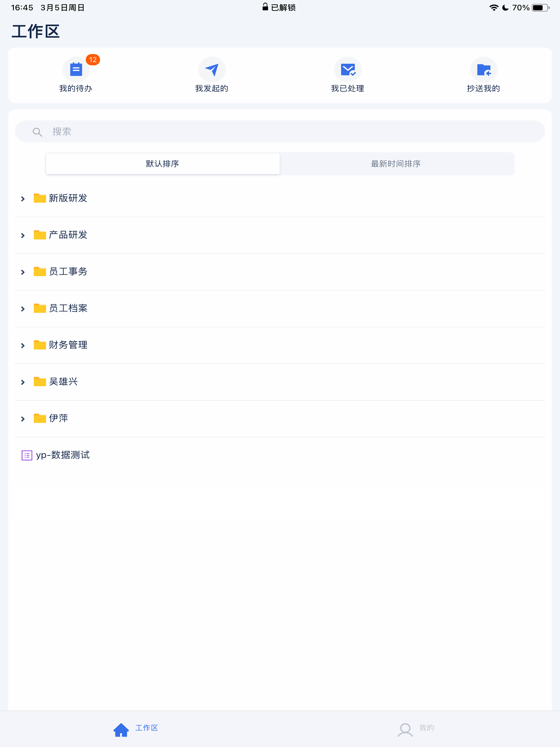Select the 员工档案 row text
Viewport: 560px width, 747px height.
click(68, 308)
